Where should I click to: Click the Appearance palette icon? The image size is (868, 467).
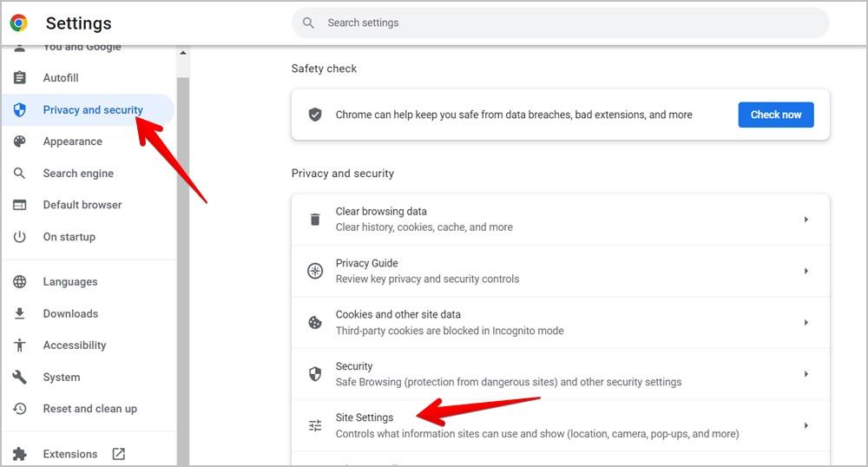[19, 141]
